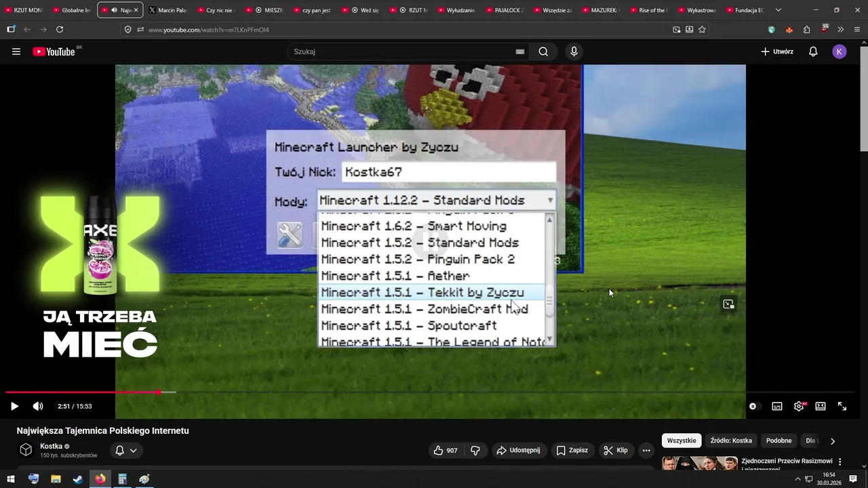
Task: Open Firefox application menu
Action: coord(857,29)
